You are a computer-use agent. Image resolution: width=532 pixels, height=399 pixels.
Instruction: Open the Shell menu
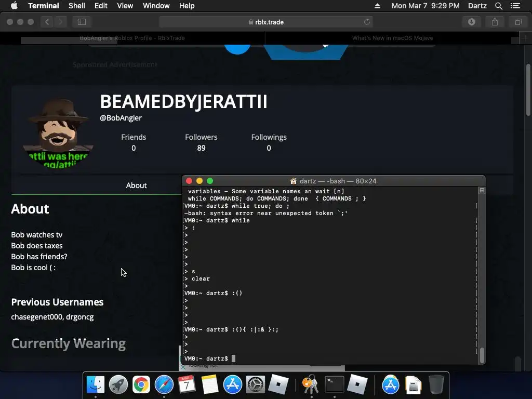click(77, 6)
